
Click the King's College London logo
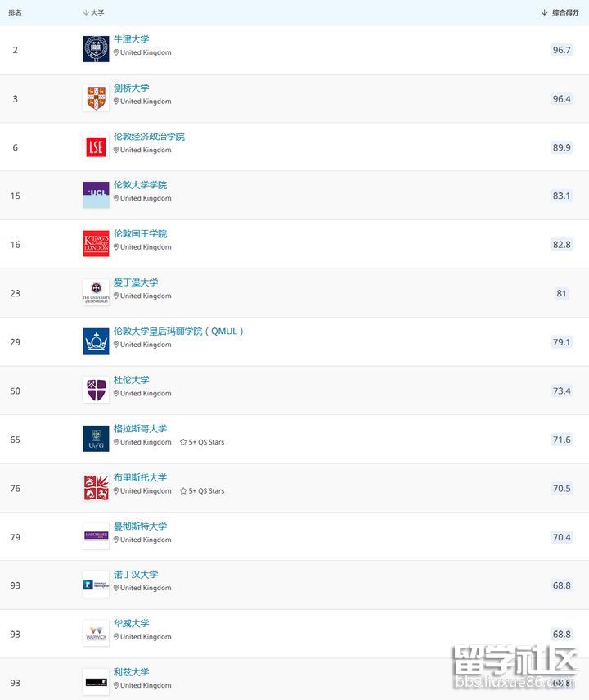(96, 244)
